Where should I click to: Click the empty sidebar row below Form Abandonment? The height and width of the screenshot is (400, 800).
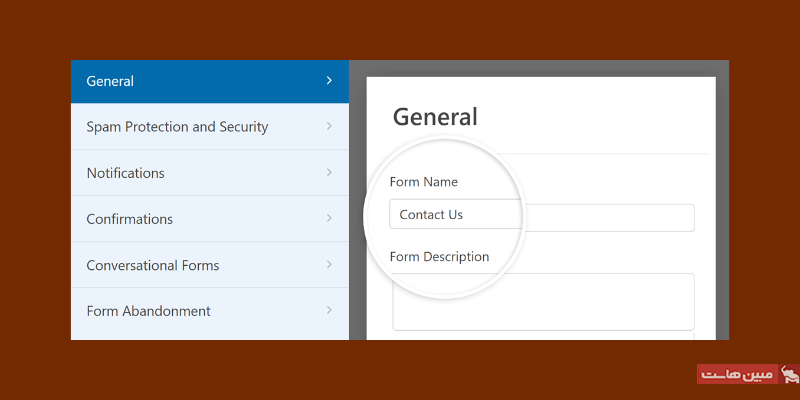[x=209, y=337]
